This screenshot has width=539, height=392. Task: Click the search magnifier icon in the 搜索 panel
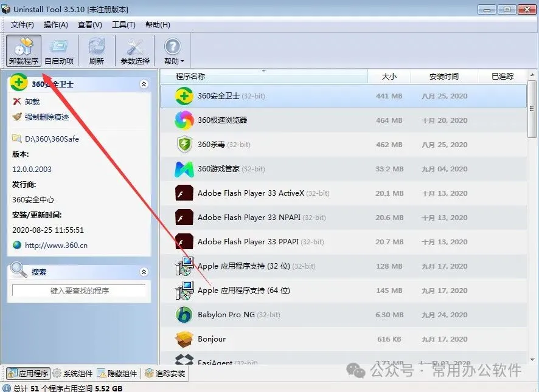coord(19,270)
